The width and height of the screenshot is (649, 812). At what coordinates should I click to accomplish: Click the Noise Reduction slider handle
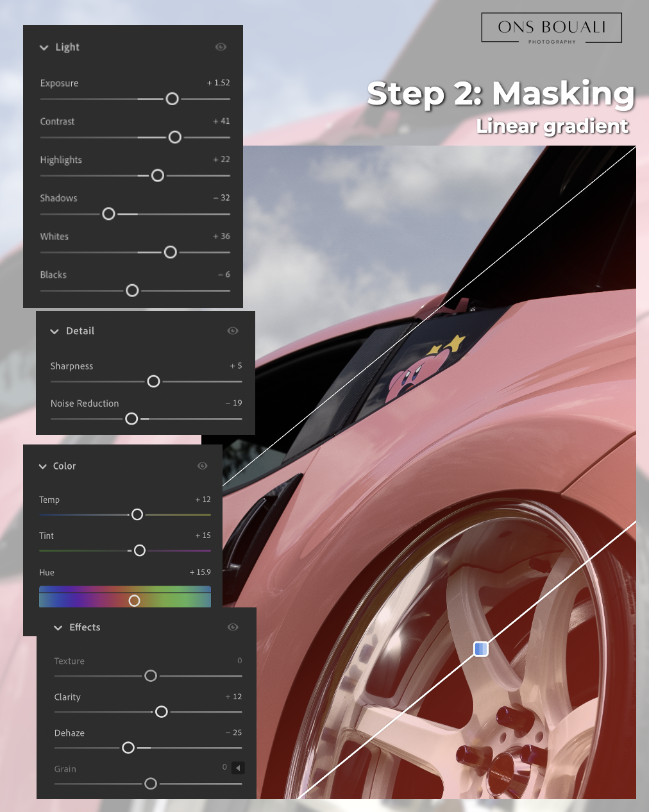pyautogui.click(x=131, y=419)
